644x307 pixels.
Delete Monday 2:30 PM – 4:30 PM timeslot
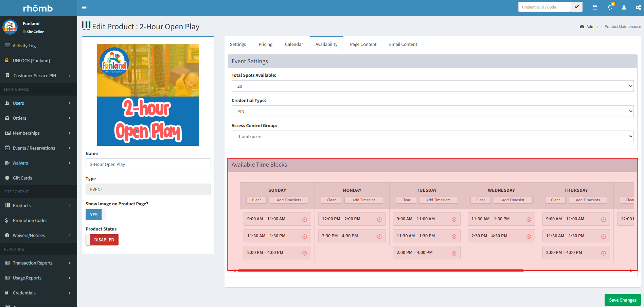pyautogui.click(x=379, y=237)
